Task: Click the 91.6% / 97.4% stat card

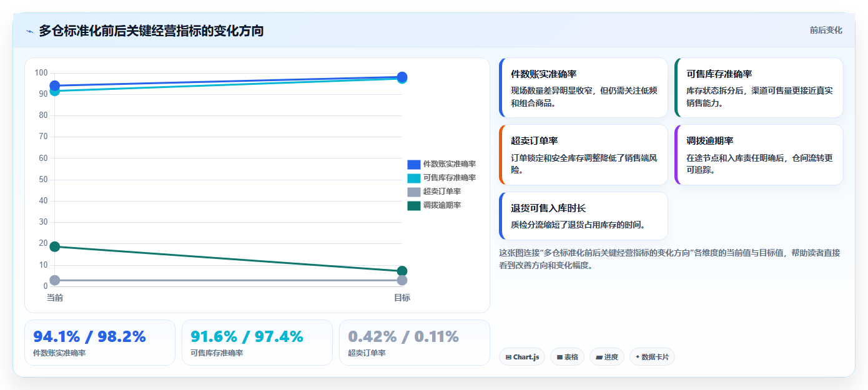Action: pos(257,343)
